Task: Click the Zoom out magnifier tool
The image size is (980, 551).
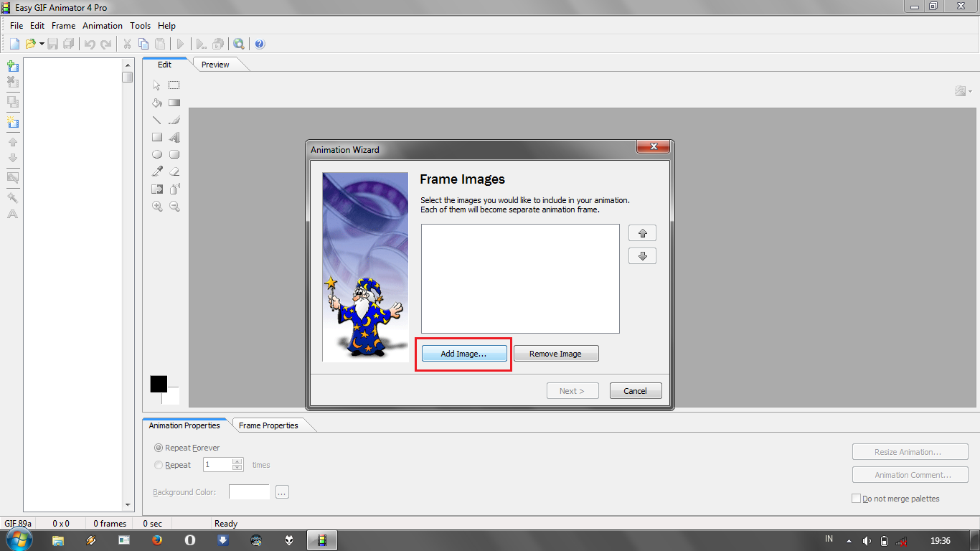Action: (174, 206)
